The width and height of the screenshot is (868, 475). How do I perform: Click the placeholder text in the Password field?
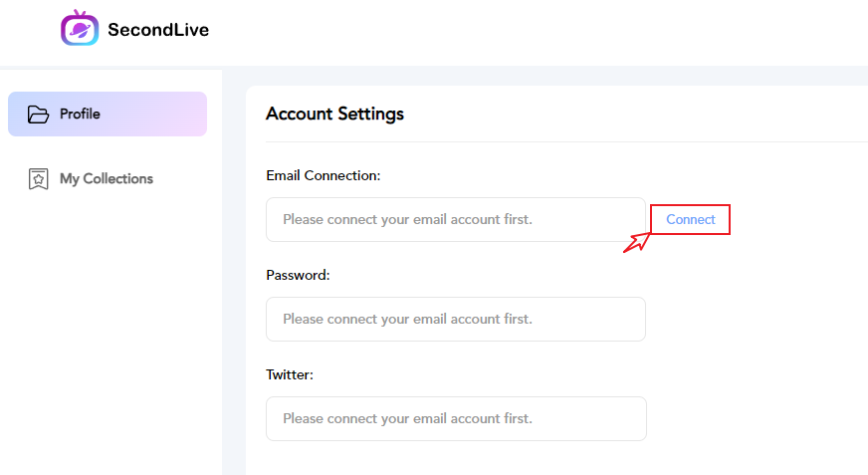click(x=407, y=319)
